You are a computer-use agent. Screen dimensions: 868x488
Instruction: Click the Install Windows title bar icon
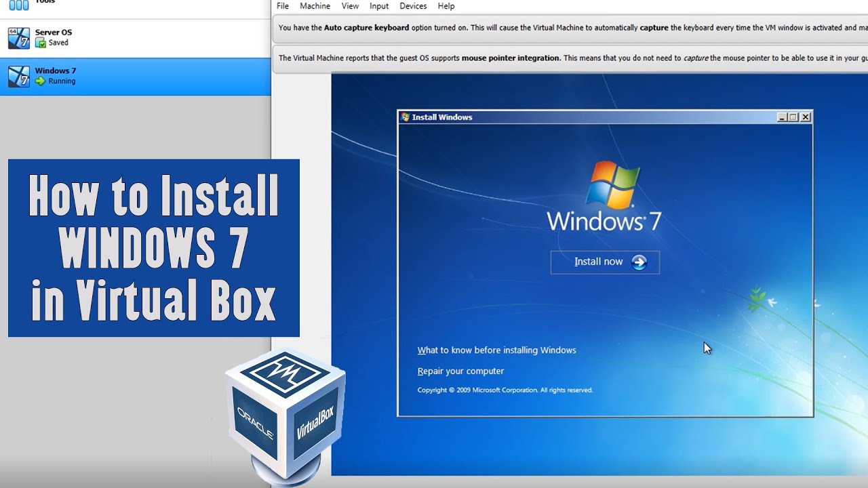click(406, 117)
